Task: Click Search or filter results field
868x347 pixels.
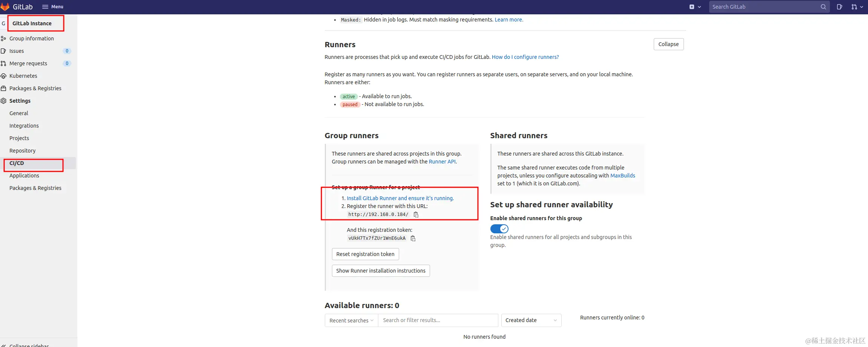Action: (438, 320)
